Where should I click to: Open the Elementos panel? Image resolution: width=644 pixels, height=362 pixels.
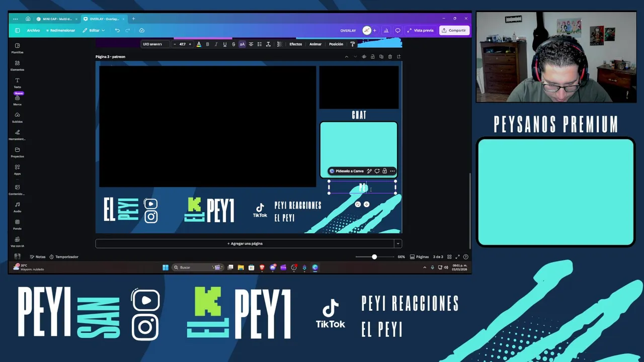point(17,65)
